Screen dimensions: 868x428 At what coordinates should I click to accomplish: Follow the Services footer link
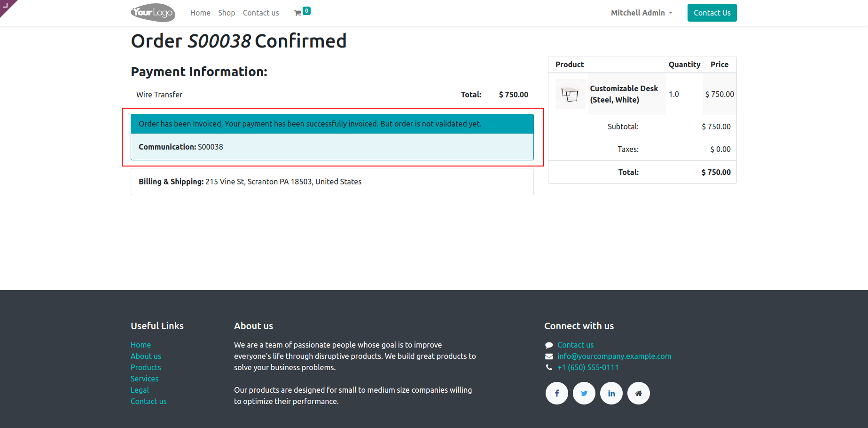(x=144, y=379)
